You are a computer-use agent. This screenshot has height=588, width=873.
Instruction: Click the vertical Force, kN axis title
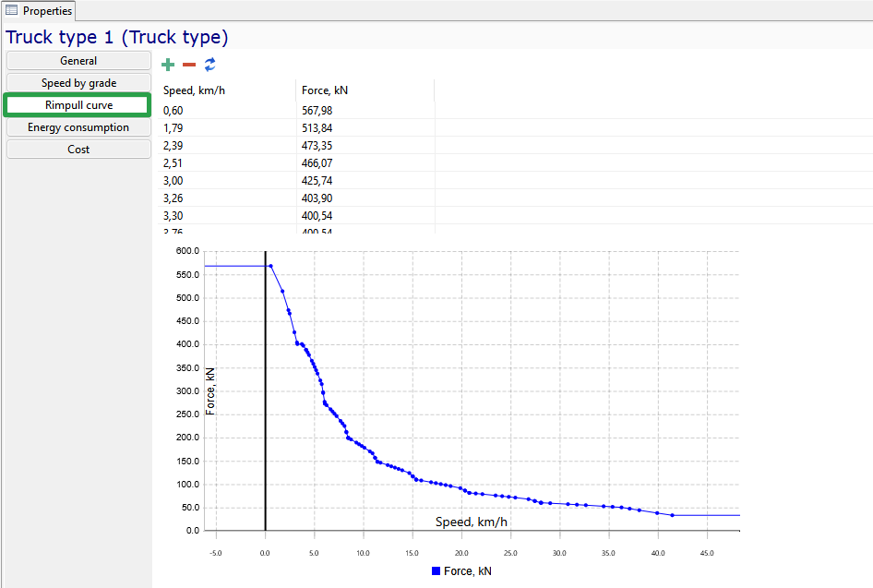click(209, 390)
